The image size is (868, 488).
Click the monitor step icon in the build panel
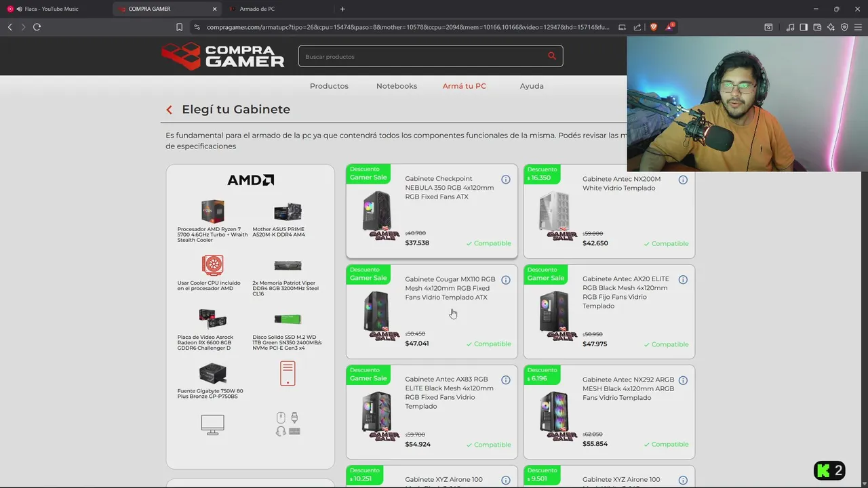(212, 425)
